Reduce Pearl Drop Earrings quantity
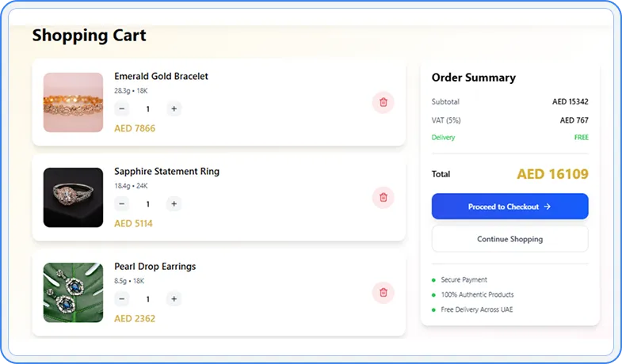Screen dimensions: 622x364 122,298
